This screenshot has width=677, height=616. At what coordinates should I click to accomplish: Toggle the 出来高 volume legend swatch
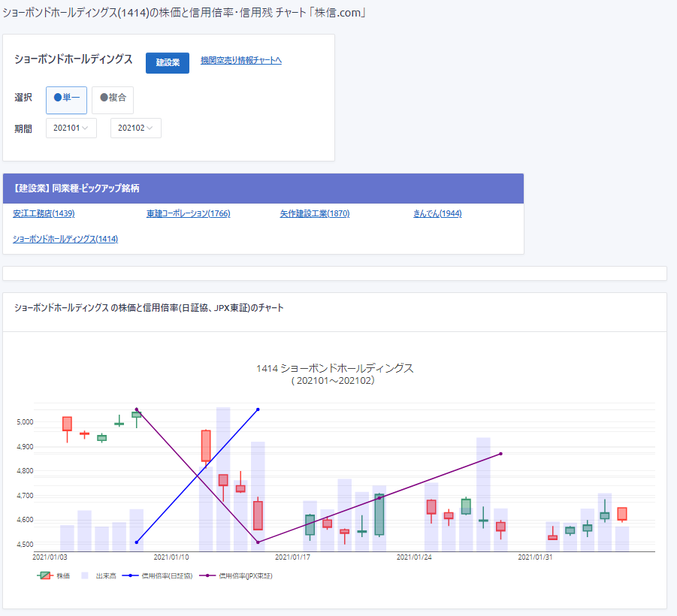tap(84, 575)
